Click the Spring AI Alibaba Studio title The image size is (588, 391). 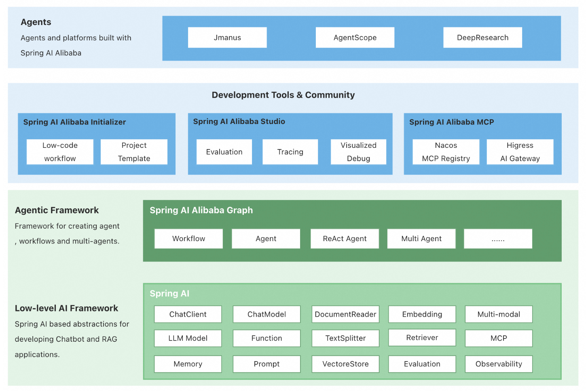(239, 122)
